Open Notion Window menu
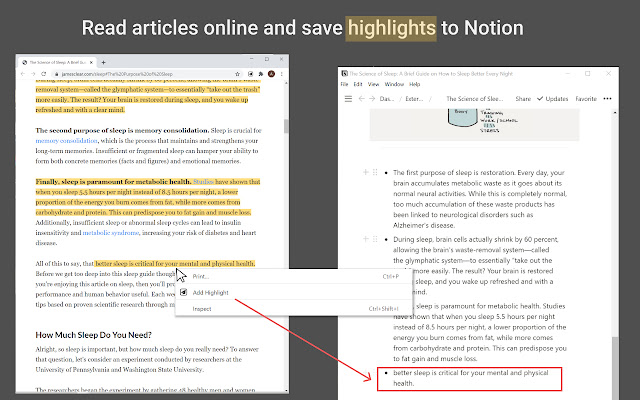Viewport: 640px width, 400px height. point(394,84)
